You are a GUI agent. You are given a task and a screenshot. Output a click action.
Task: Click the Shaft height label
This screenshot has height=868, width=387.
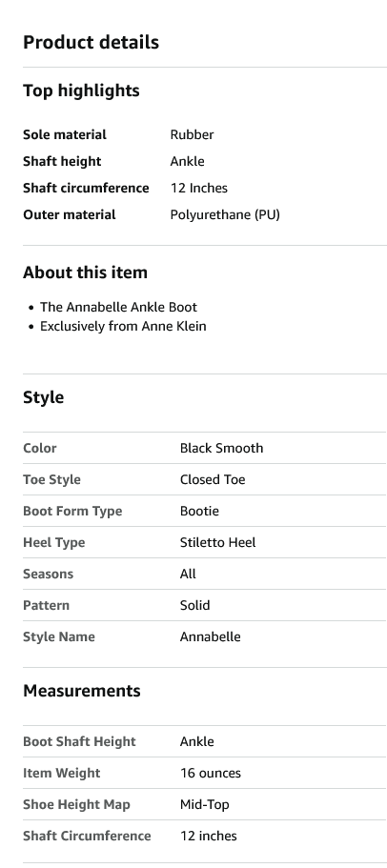tap(62, 161)
